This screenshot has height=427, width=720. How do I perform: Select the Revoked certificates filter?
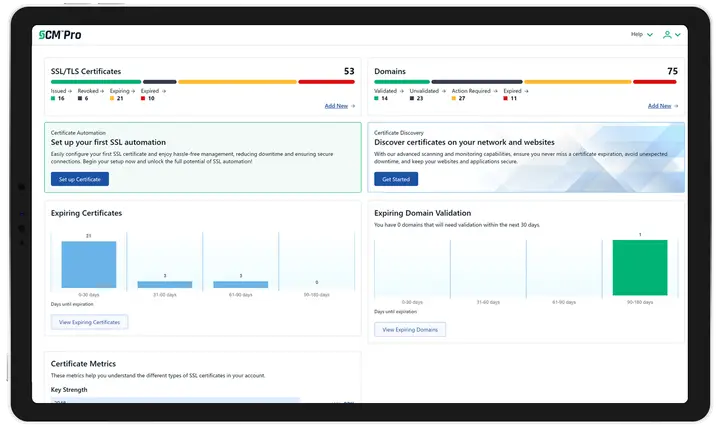tap(90, 91)
